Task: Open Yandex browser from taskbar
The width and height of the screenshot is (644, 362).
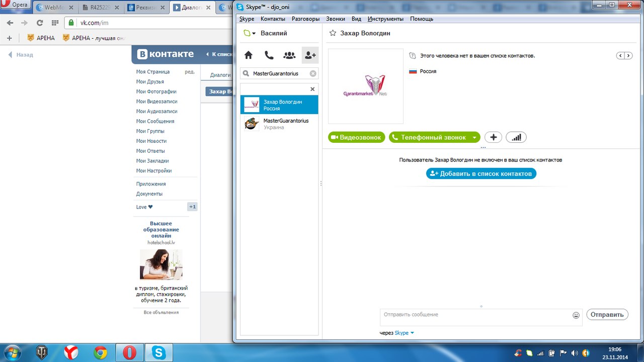Action: [71, 352]
